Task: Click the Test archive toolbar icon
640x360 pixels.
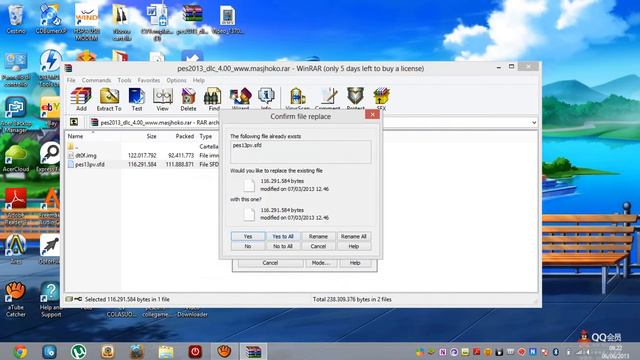Action: coord(136,99)
